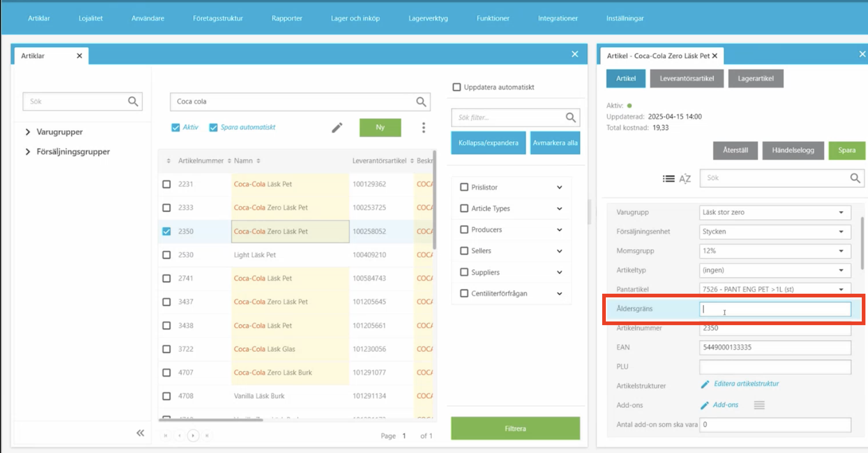This screenshot has width=868, height=453.
Task: Click the pencil edit icon next to Ny
Action: click(x=337, y=127)
